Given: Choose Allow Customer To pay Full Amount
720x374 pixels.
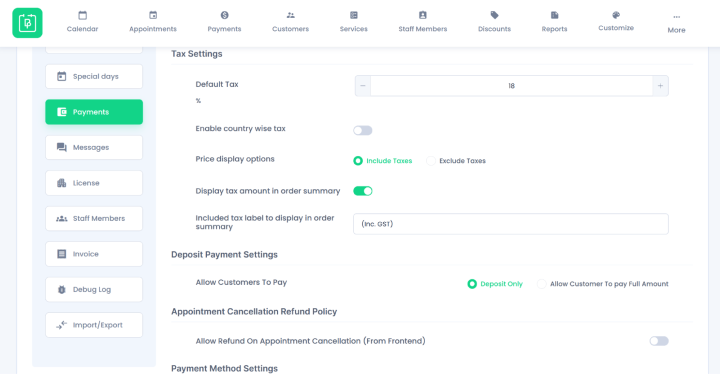Looking at the screenshot, I should pyautogui.click(x=541, y=284).
